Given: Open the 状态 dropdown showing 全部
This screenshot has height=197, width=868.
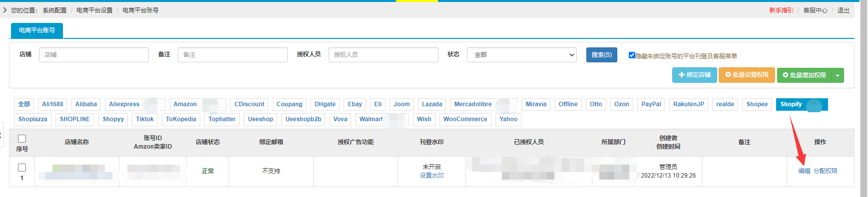Looking at the screenshot, I should pos(522,55).
